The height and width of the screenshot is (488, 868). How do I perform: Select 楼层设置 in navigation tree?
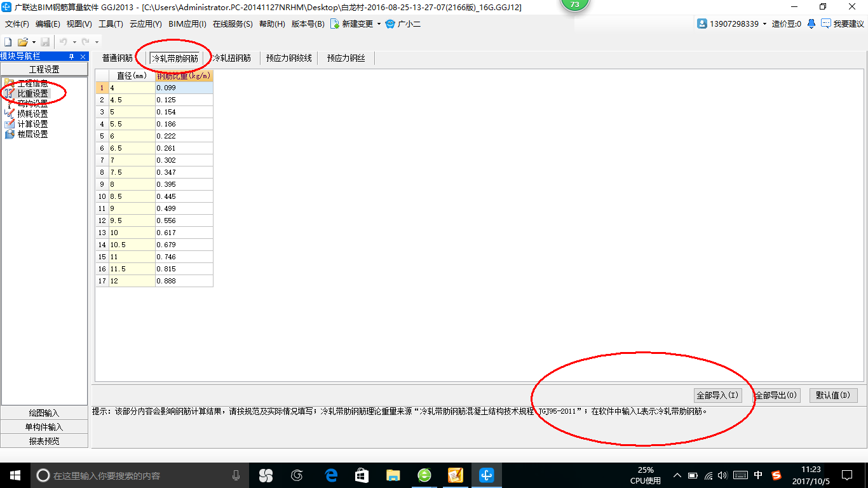point(32,134)
